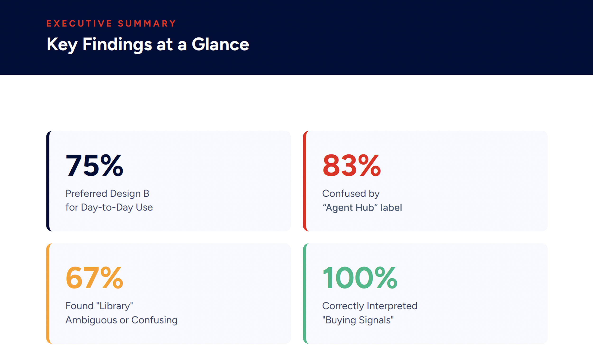
Task: Click the 67% orange statistic
Action: pos(94,278)
